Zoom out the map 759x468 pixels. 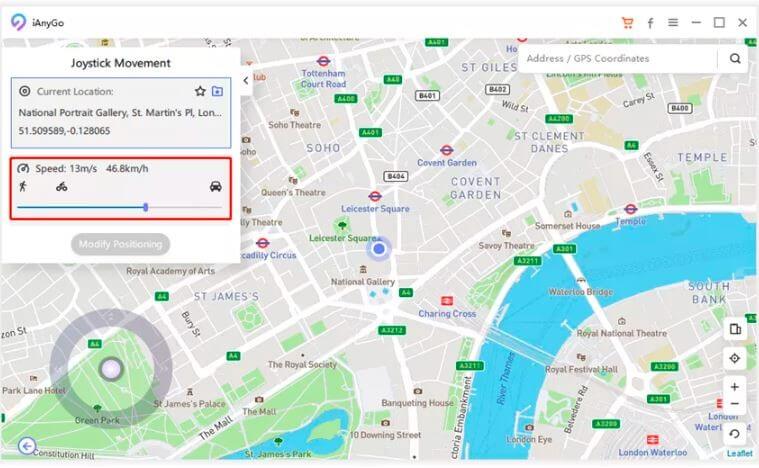pyautogui.click(x=735, y=404)
